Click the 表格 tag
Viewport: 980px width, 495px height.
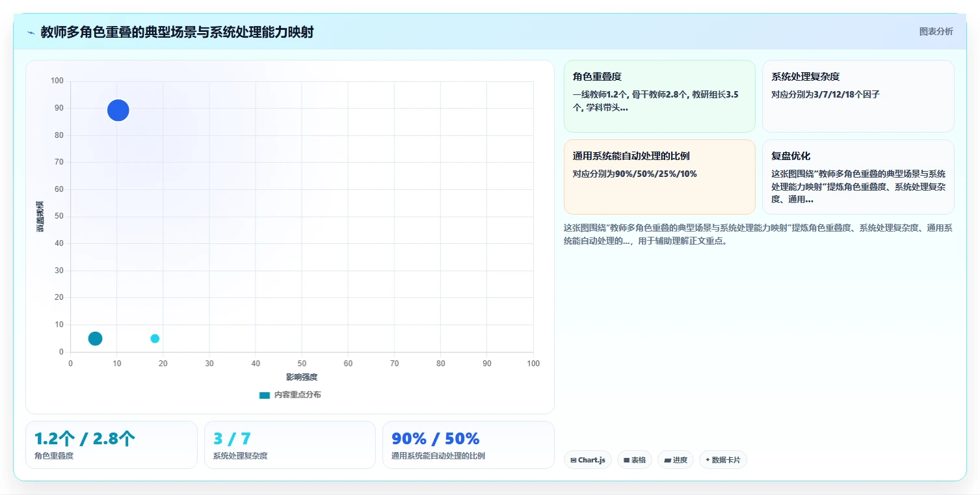tap(634, 460)
